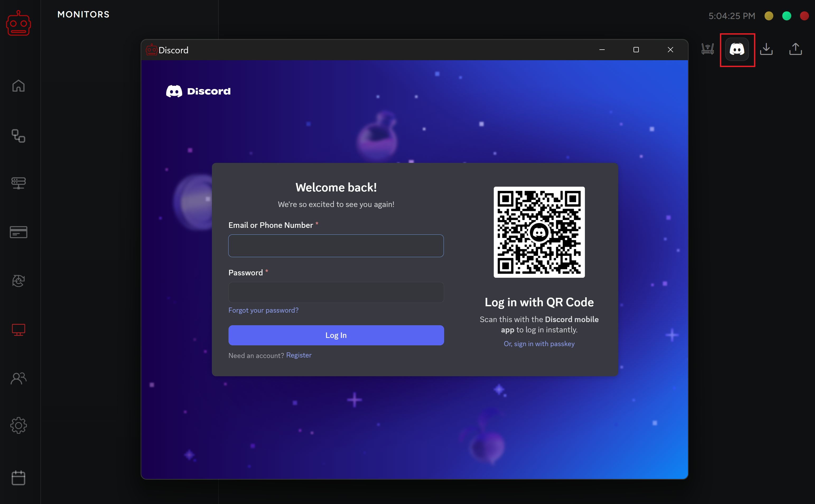The image size is (815, 504).
Task: Click the Register link
Action: click(299, 355)
